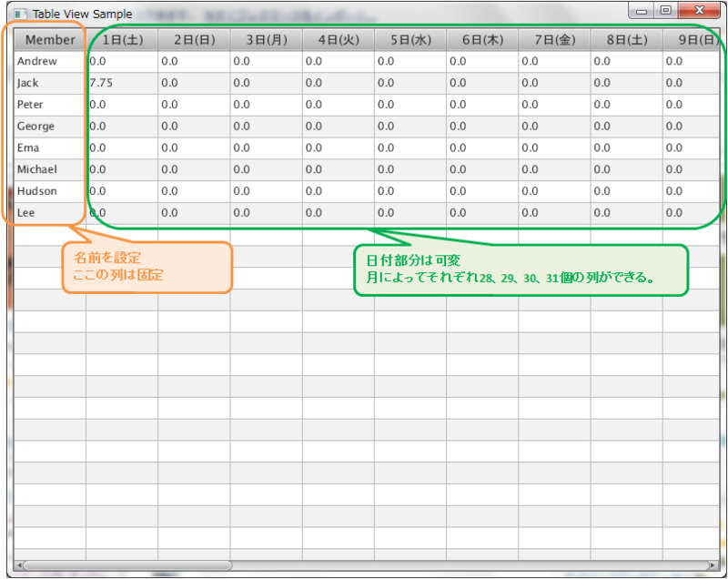The width and height of the screenshot is (728, 579).
Task: Click Andrew's 8日(土) value cell
Action: (x=627, y=61)
